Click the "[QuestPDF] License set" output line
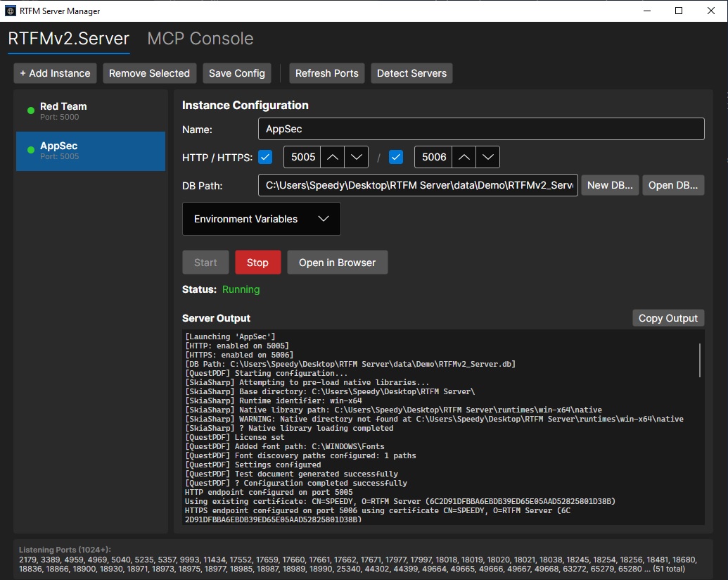Image resolution: width=728 pixels, height=580 pixels. coord(234,437)
